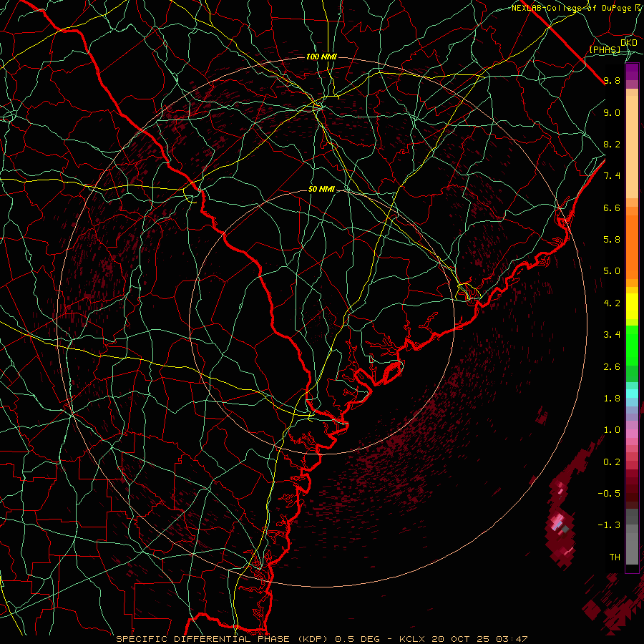Click the 1.0 scale value
The width and height of the screenshot is (644, 644).
612,430
